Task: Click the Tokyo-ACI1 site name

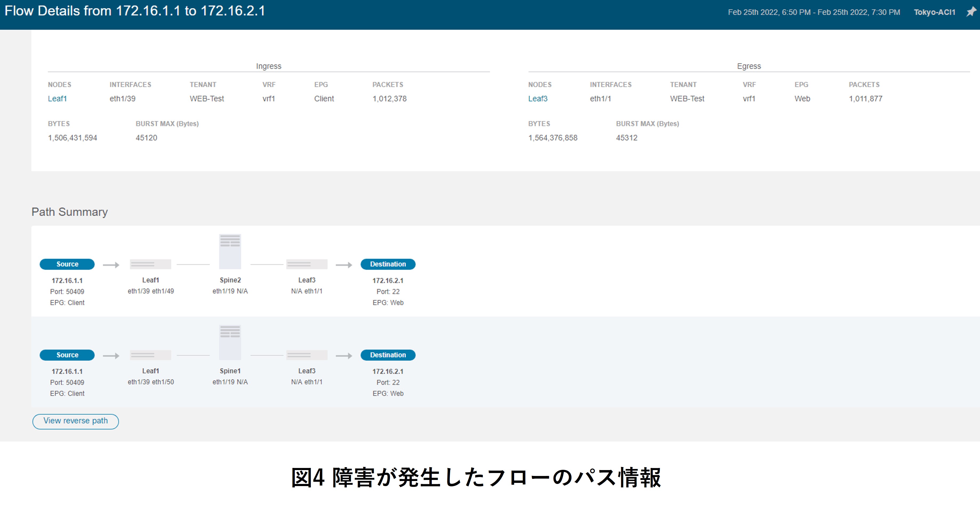Action: click(x=934, y=12)
